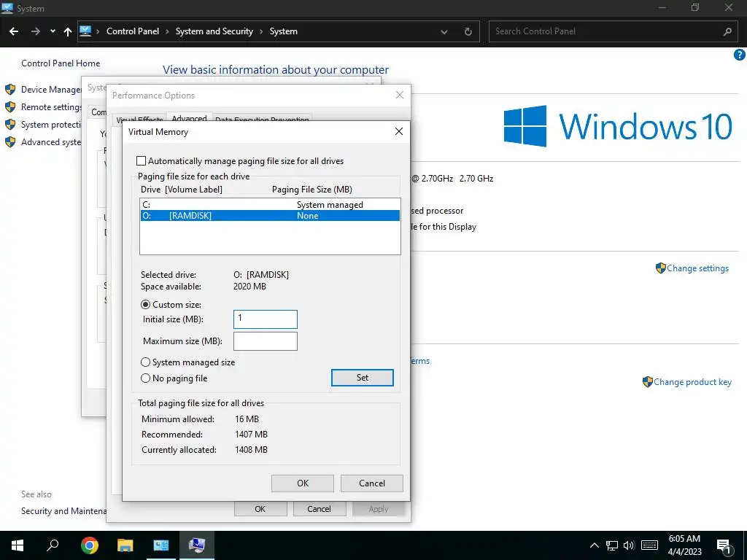This screenshot has width=747, height=560.
Task: Open the notification center icon
Action: coord(724,546)
